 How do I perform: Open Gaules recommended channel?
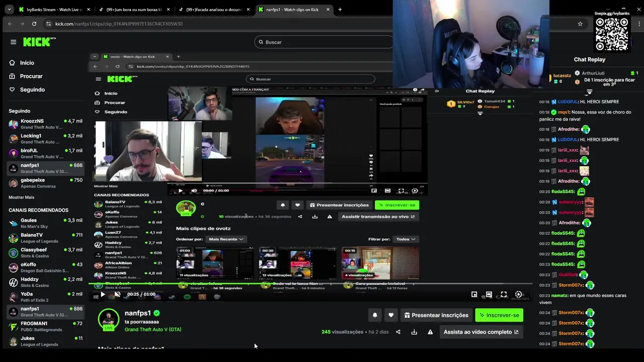45,223
